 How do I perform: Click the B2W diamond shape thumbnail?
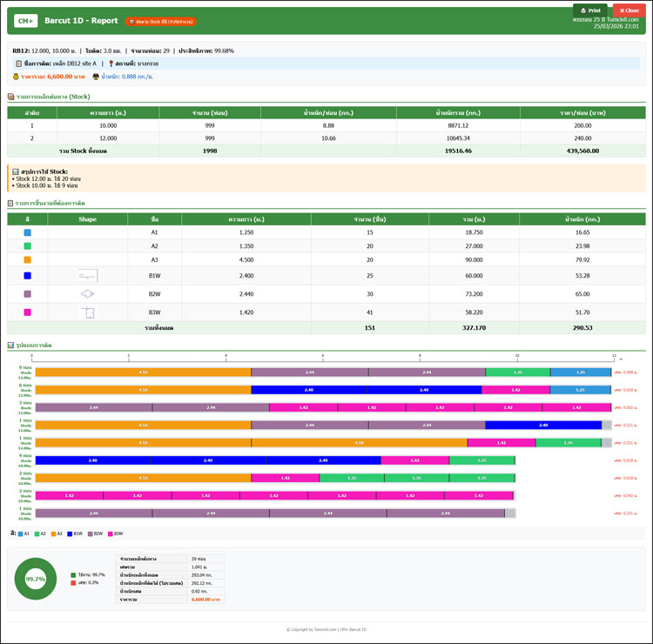(87, 294)
